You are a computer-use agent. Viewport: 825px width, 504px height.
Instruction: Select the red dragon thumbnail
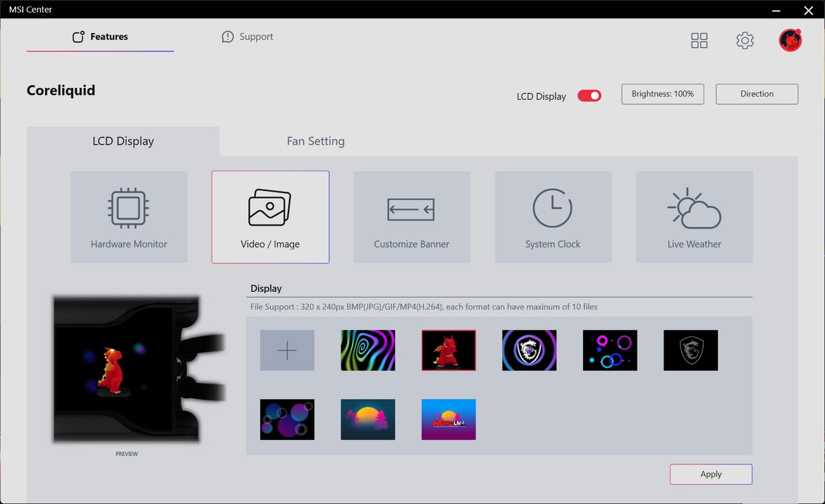tap(448, 350)
